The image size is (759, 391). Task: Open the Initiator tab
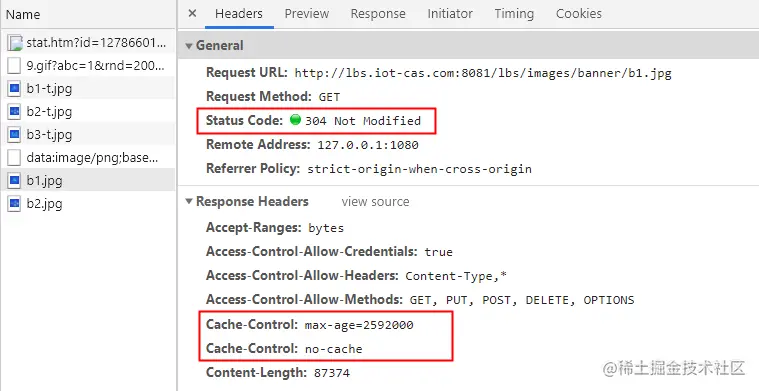point(450,14)
